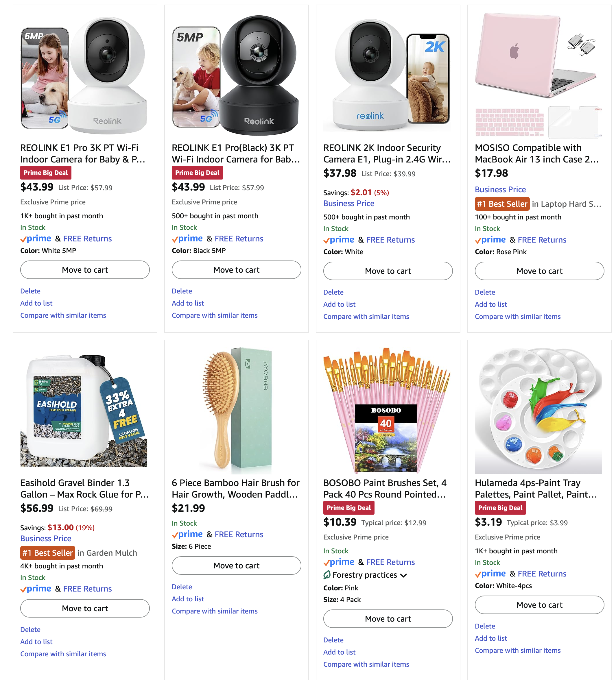Viewport: 616px width, 680px height.
Task: Click the #1 Best Seller badge for MOSISO case
Action: (x=502, y=204)
